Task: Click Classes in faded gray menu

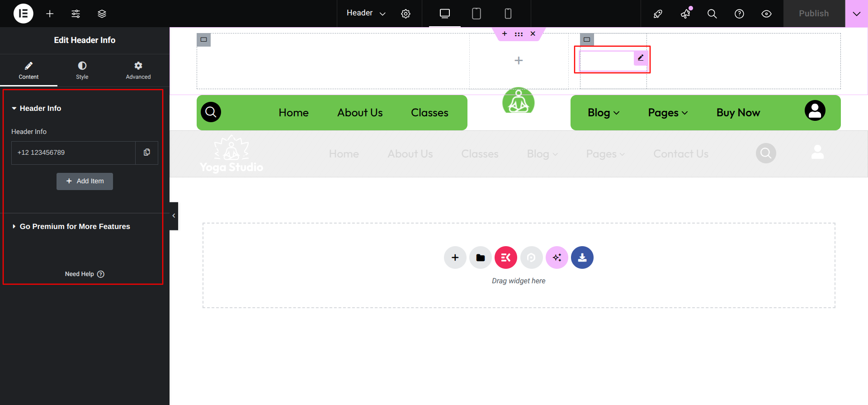Action: point(480,154)
